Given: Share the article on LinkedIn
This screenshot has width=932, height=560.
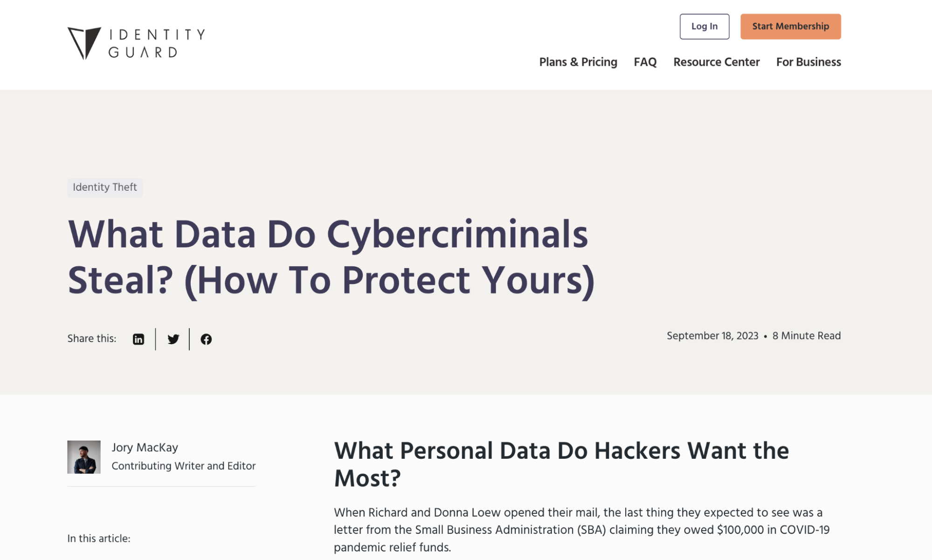Looking at the screenshot, I should click(x=138, y=339).
